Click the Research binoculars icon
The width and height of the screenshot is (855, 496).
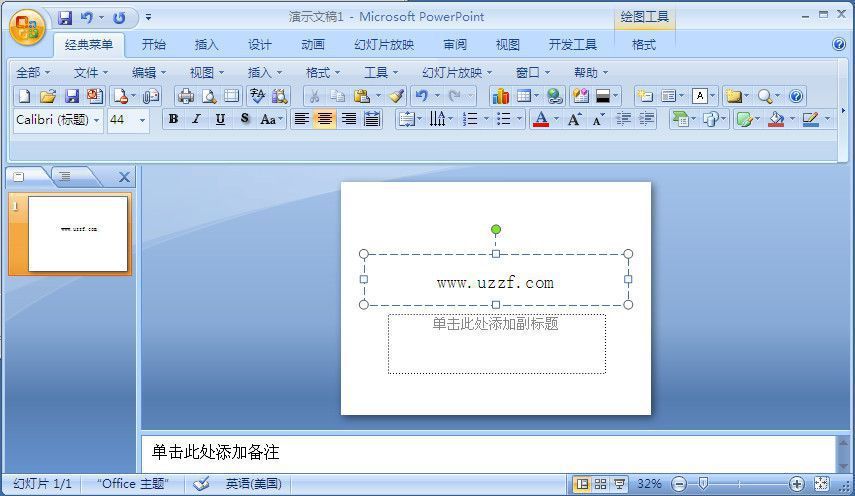(280, 96)
